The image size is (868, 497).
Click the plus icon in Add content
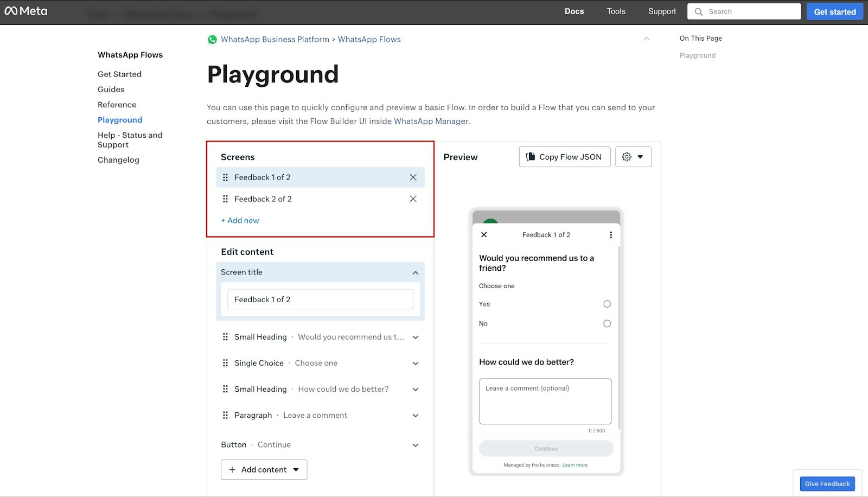[x=232, y=470]
